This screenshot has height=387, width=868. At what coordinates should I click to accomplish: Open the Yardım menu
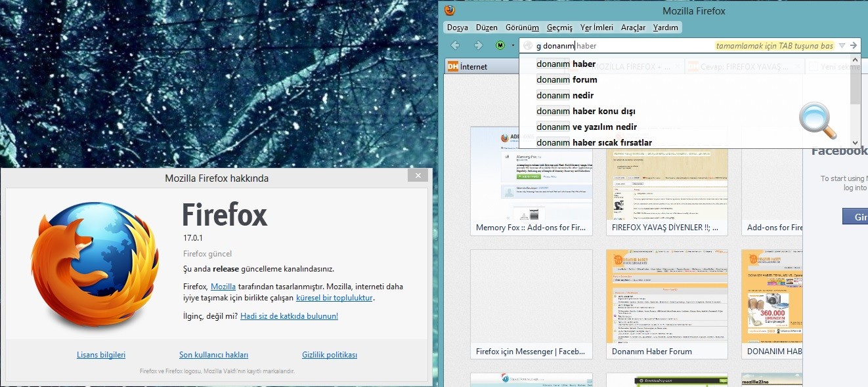[x=666, y=28]
